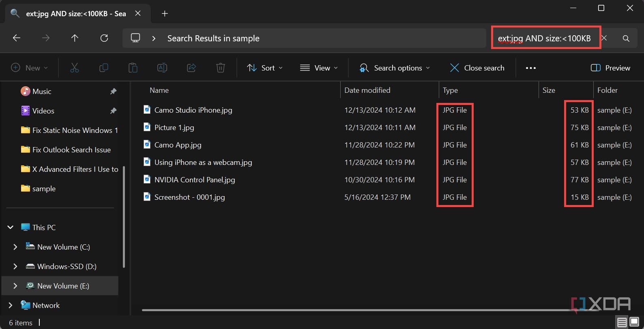Open the Sort dropdown
This screenshot has width=644, height=329.
pos(265,68)
